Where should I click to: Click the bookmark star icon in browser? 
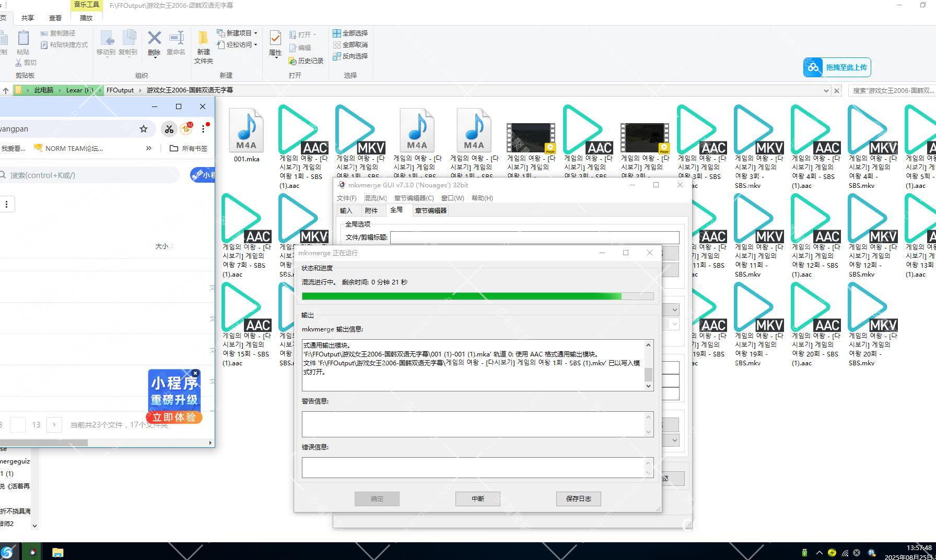coord(144,129)
